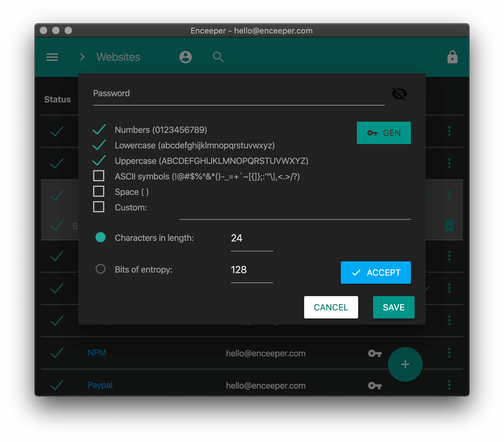Expand the breadcrumb chevron before Websites
Screen dimensions: 504x442
[82, 57]
